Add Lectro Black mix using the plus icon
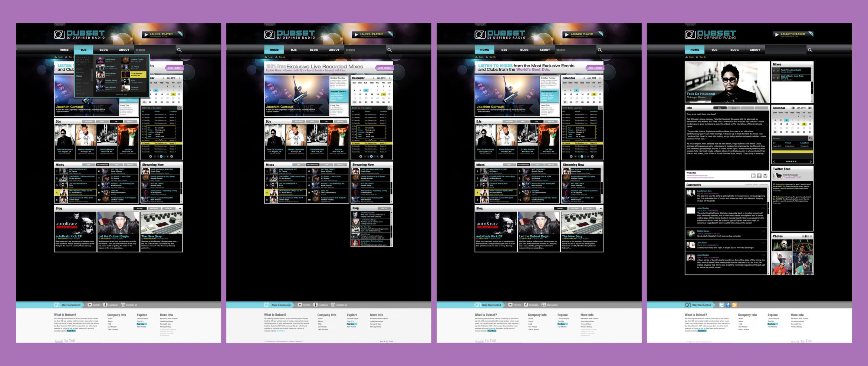This screenshot has width=868, height=366. point(777,78)
